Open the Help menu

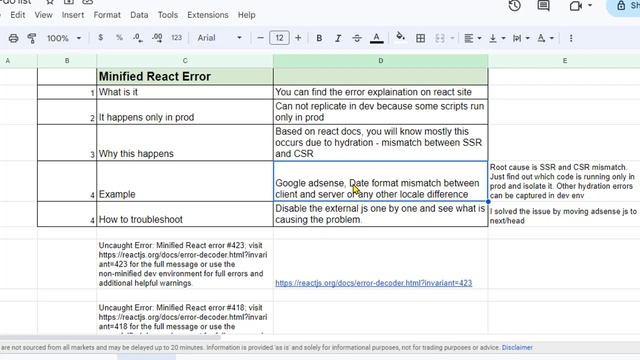tap(247, 15)
